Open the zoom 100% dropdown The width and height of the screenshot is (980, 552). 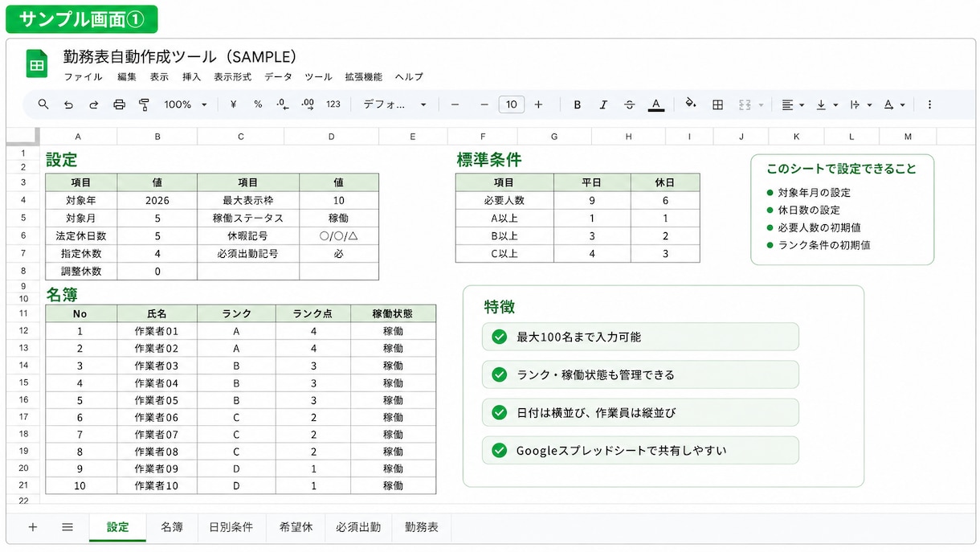(x=186, y=104)
